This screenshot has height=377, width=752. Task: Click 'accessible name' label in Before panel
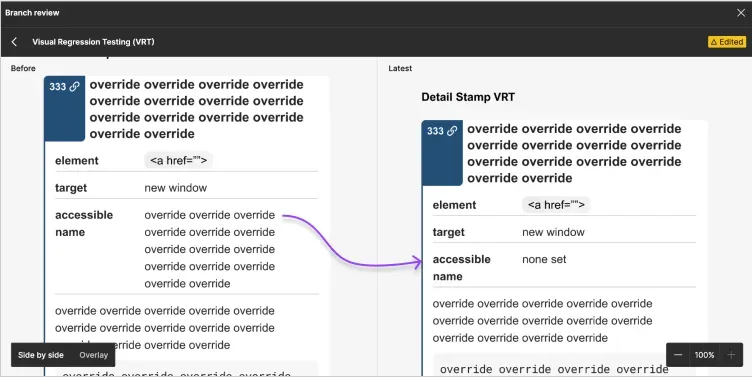point(84,224)
